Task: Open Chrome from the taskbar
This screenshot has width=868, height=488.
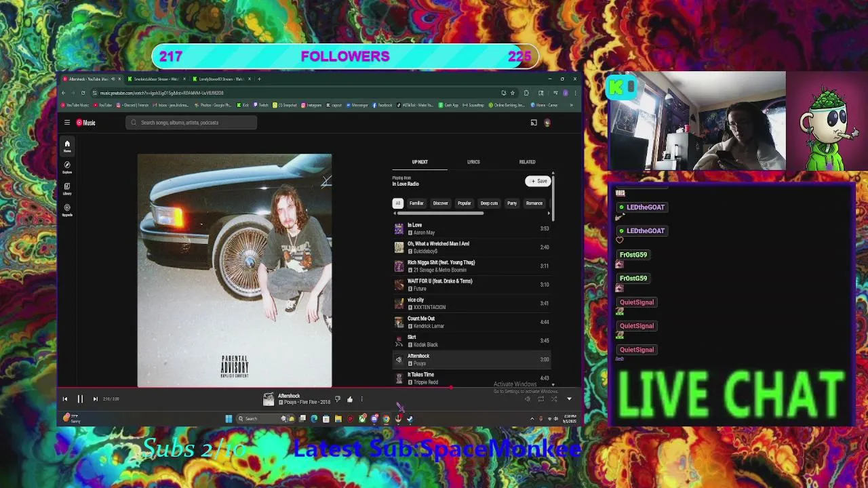Action: (x=386, y=419)
